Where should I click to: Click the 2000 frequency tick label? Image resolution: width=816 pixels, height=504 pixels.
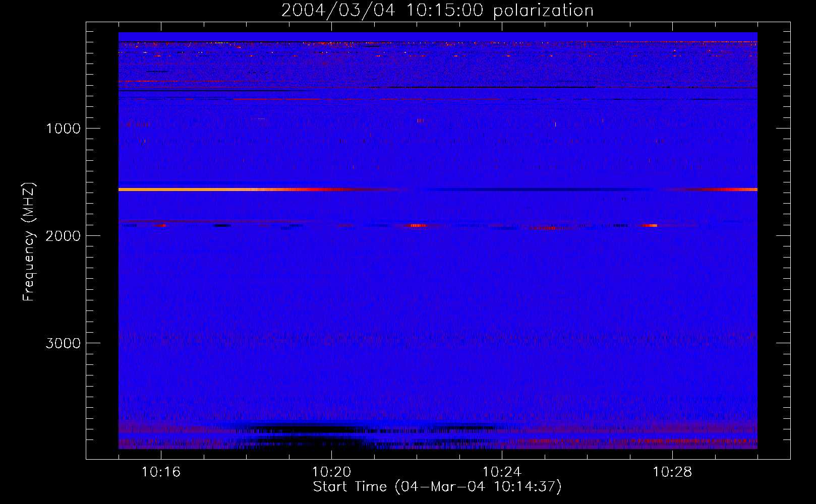(x=63, y=236)
